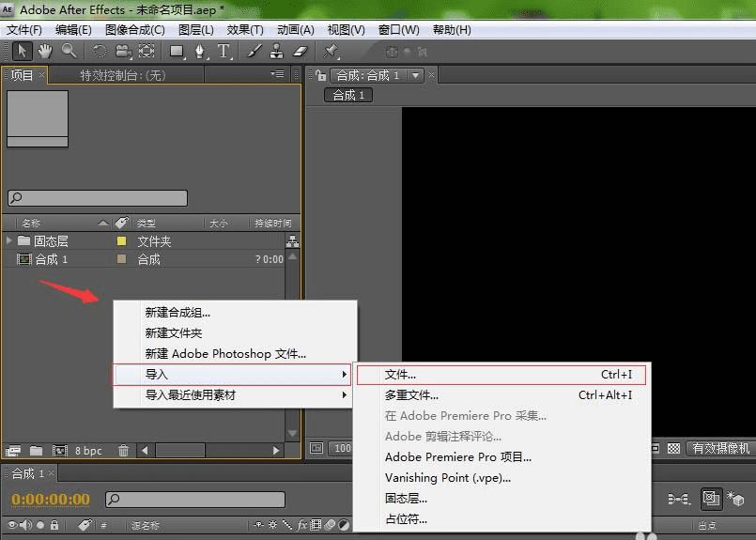Image resolution: width=756 pixels, height=540 pixels.
Task: Open the 动画(A) menu
Action: click(296, 30)
